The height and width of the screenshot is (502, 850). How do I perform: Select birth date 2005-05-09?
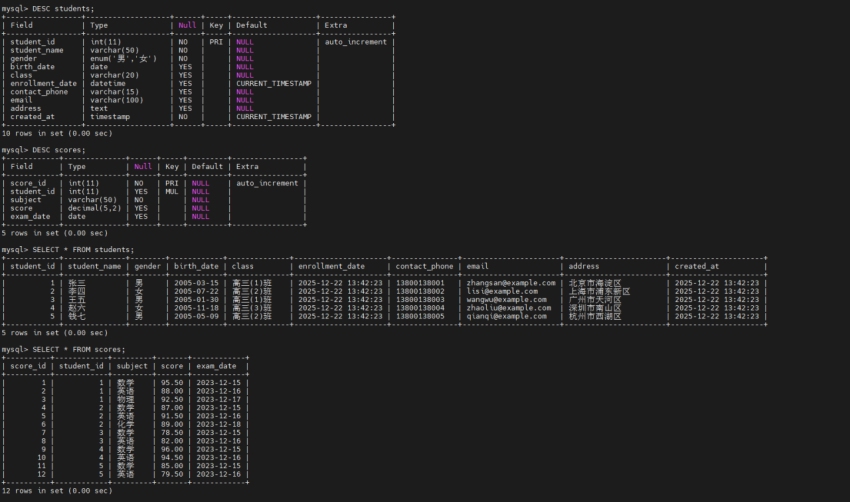pos(196,316)
